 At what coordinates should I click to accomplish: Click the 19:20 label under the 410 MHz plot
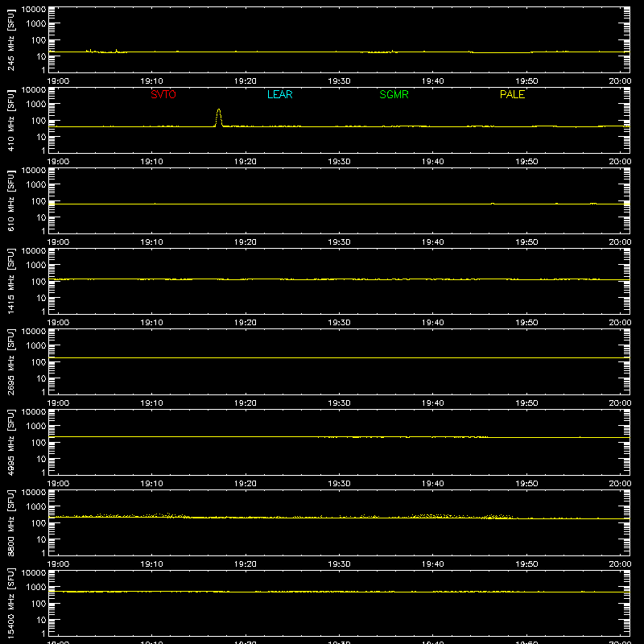coord(246,162)
